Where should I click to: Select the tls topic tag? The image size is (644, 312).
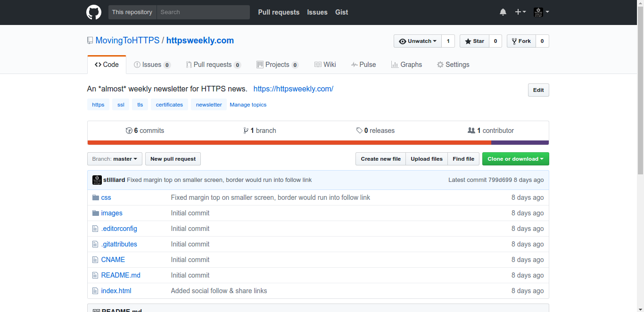point(140,105)
